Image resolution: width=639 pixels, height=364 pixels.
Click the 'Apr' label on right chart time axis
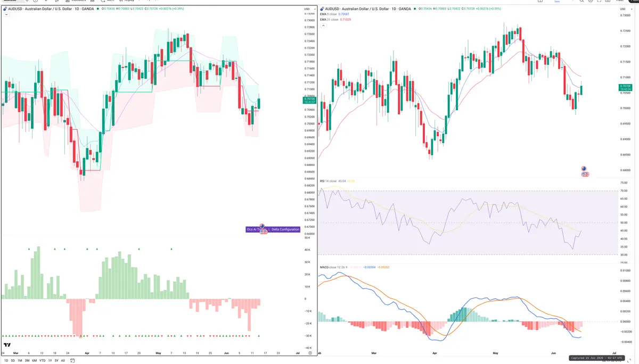435,353
